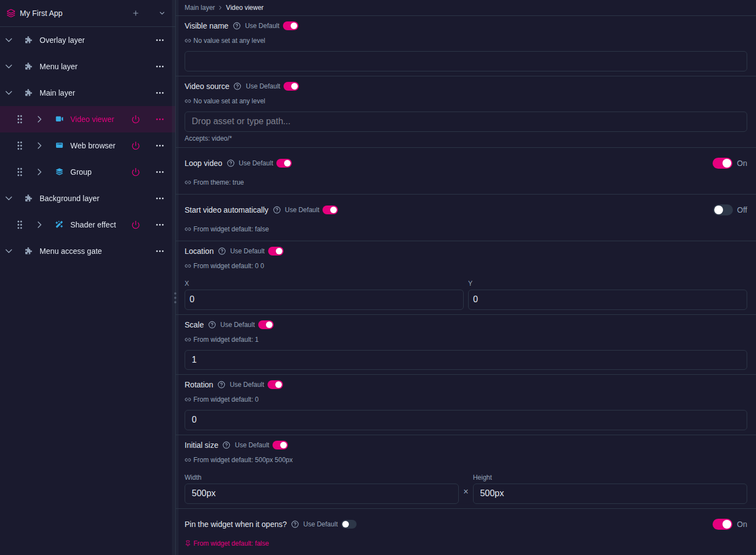Show help for Loop video
756x555 pixels.
click(x=231, y=163)
